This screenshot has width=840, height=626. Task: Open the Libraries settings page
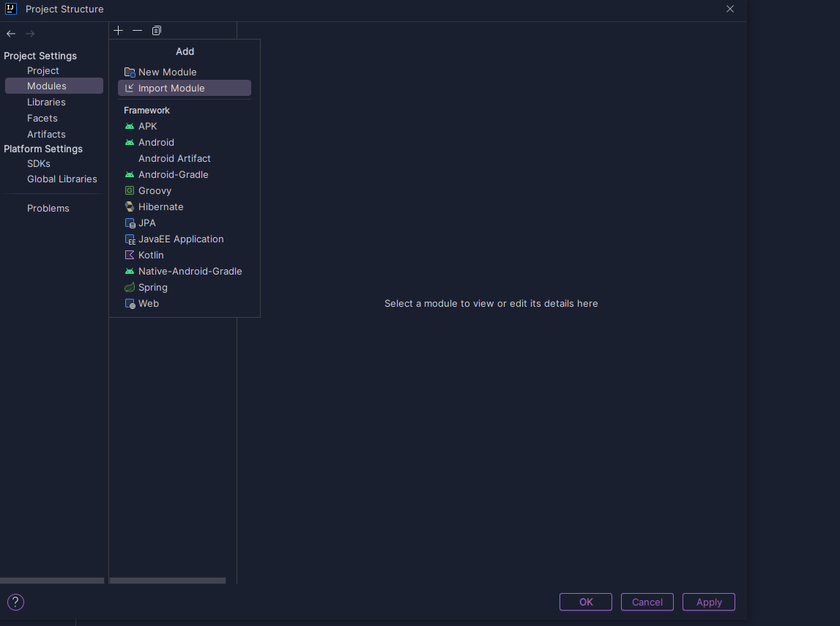[46, 102]
